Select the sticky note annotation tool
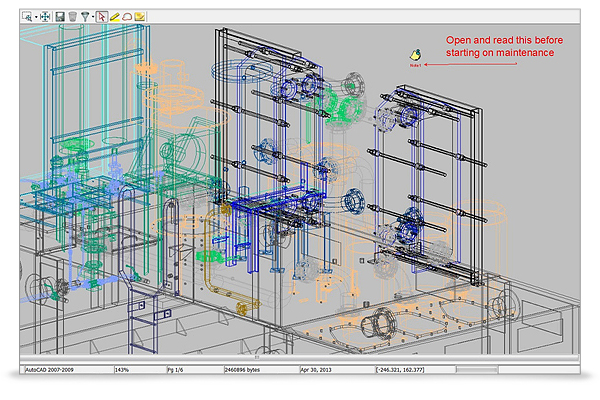 click(141, 17)
